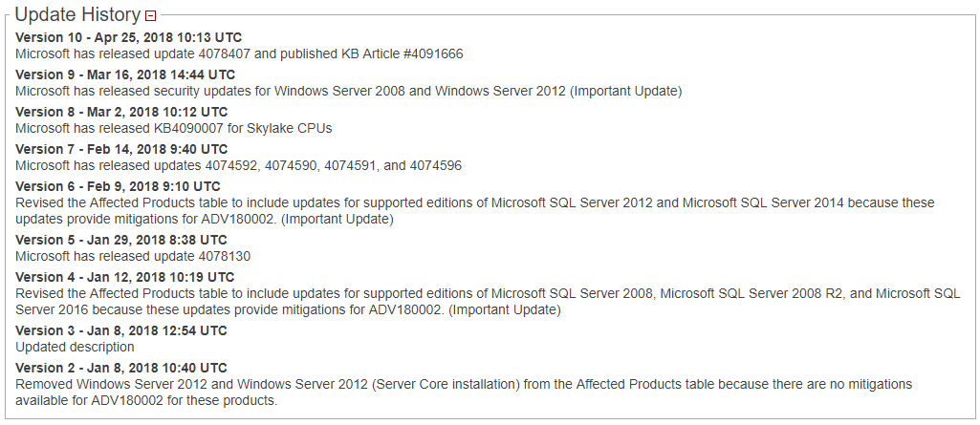Click the update 4078130 release note

tap(133, 257)
